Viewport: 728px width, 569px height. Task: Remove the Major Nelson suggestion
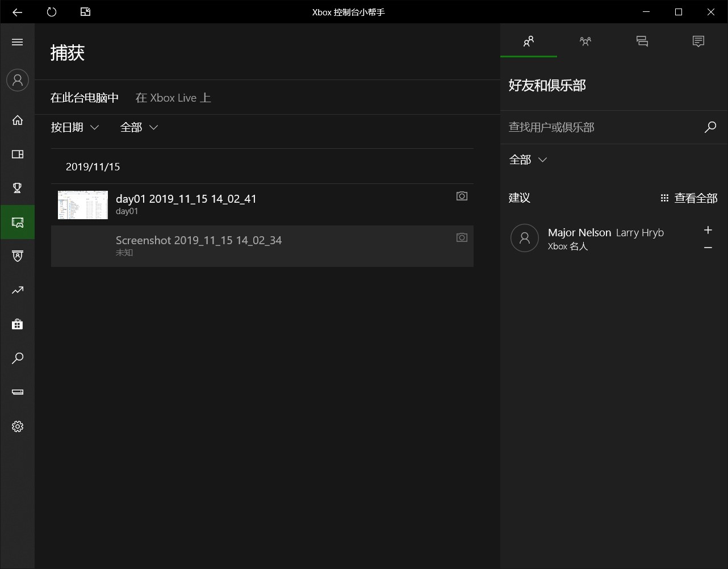point(708,248)
